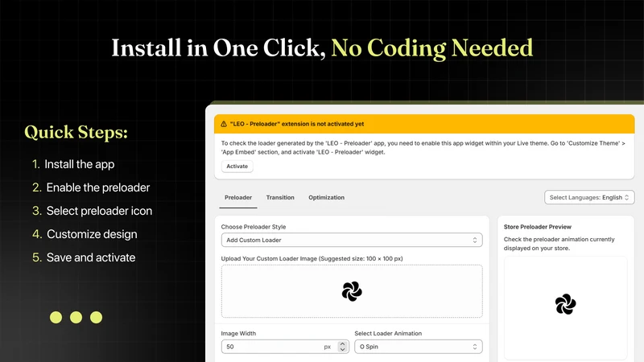
Task: Click the 'Select Loader Animation' label
Action: [388, 333]
